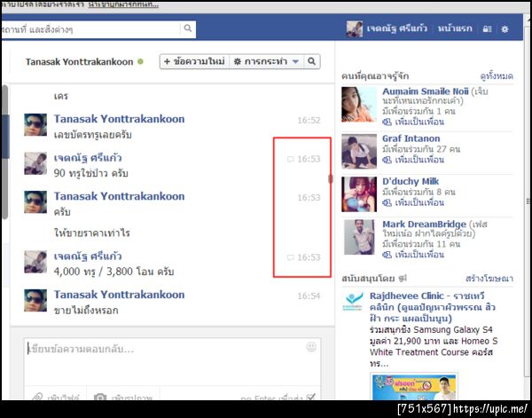Click Tanasak's avatar beside the 16:52 message
This screenshot has width=532, height=418.
35,124
